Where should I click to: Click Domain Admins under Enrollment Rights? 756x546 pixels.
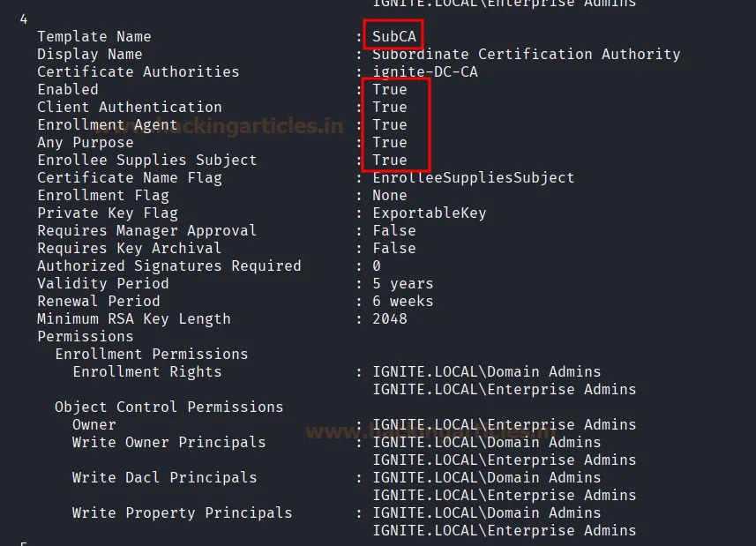click(x=486, y=371)
